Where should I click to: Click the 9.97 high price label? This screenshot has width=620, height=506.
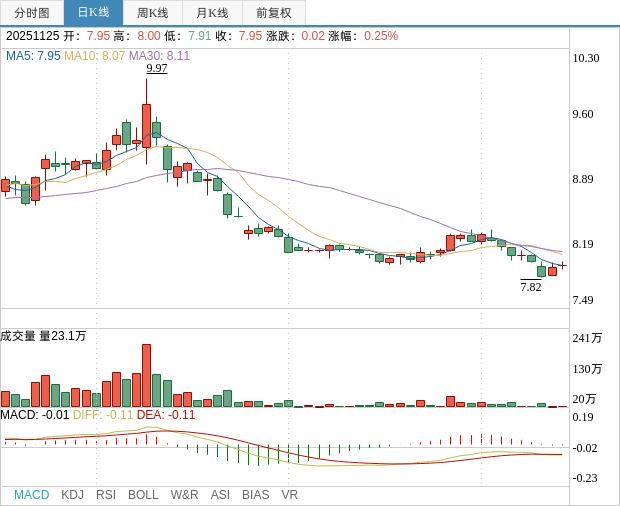pyautogui.click(x=157, y=68)
